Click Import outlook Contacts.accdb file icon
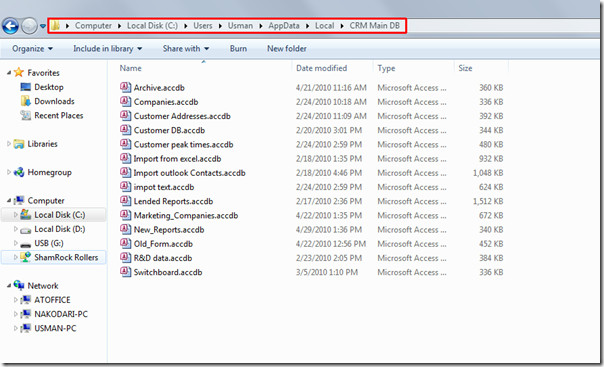The width and height of the screenshot is (604, 367). [x=125, y=173]
